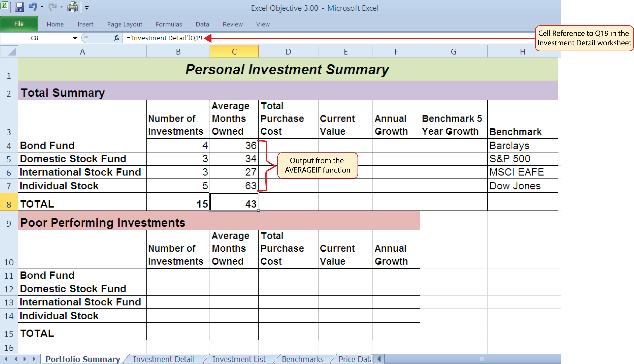
Task: Switch to the Benchmarks sheet tab
Action: point(303,359)
